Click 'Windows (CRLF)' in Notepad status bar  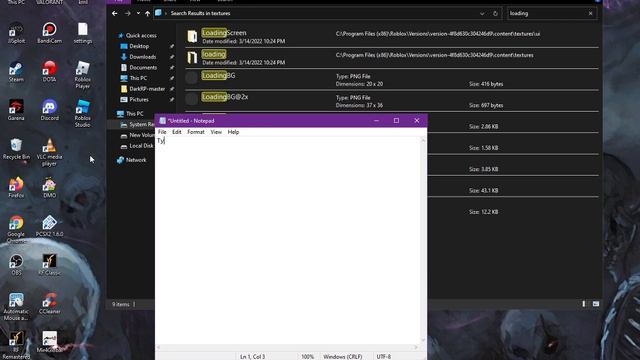(342, 356)
